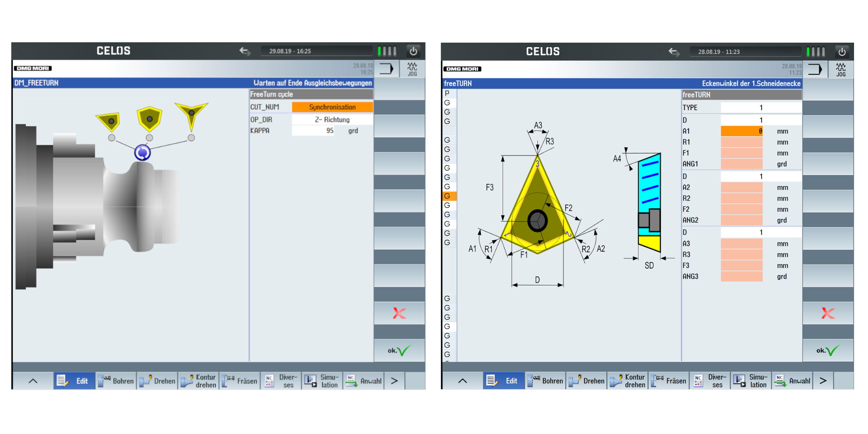Click back arrow in left CELOS header
Viewport: 868px width, 434px height.
245,51
